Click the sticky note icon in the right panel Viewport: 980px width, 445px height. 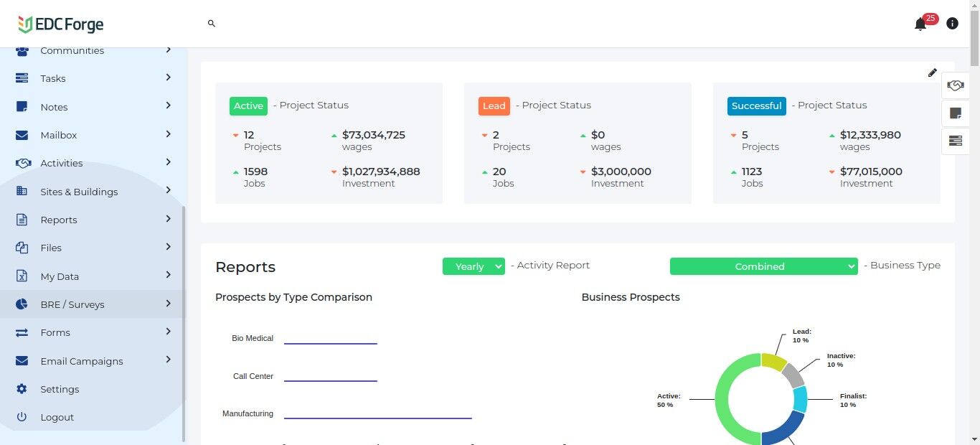[955, 113]
